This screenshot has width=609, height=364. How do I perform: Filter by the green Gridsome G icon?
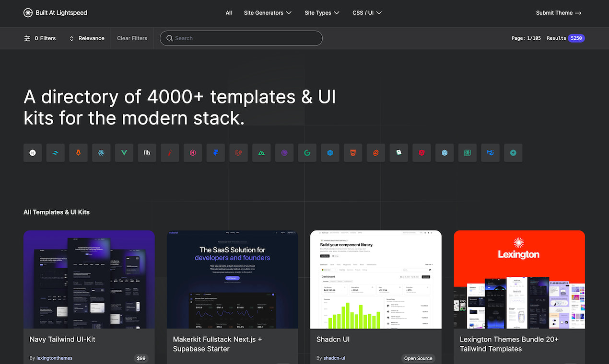pos(307,153)
